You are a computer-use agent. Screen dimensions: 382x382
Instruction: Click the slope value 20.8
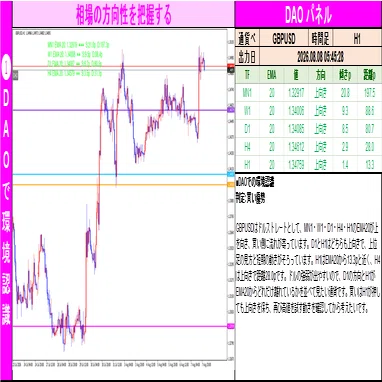[x=345, y=93]
